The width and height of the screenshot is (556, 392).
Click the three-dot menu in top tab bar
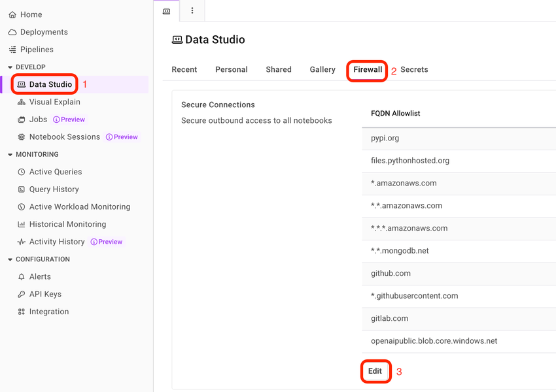[192, 10]
